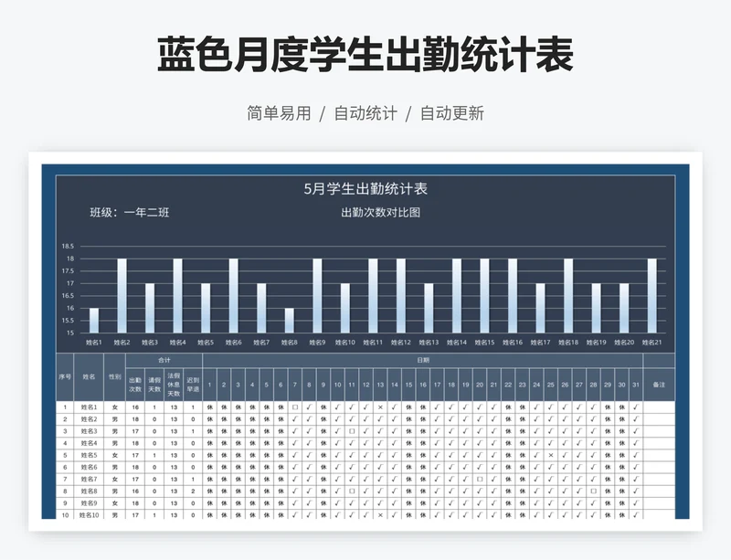Click the 15 value on chart y-axis
Viewport: 731px width, 560px height.
click(70, 333)
